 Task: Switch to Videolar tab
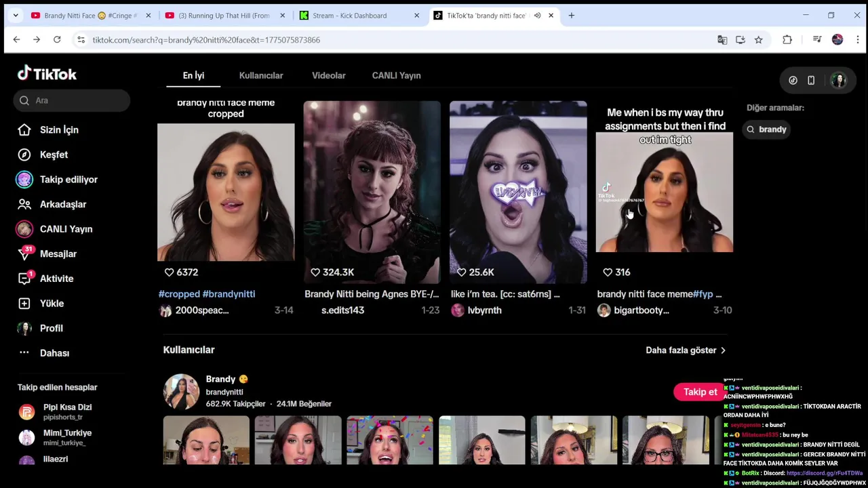(x=329, y=75)
